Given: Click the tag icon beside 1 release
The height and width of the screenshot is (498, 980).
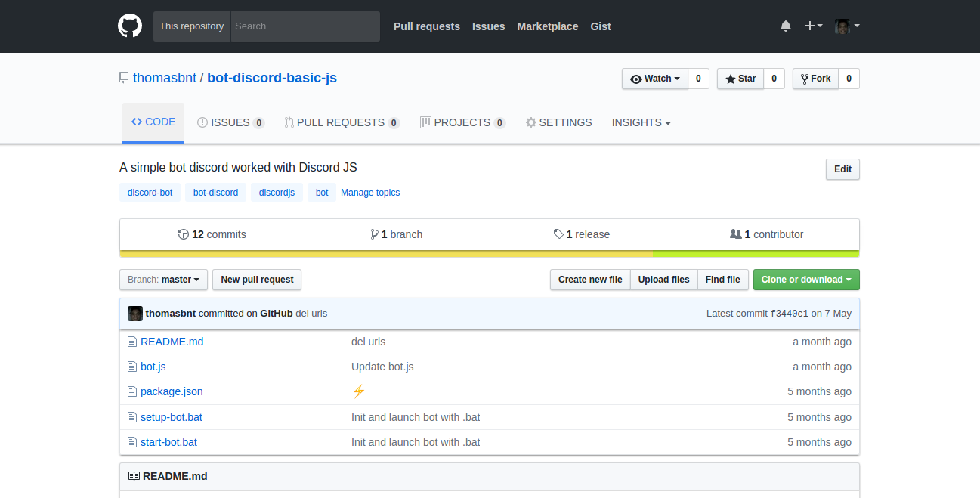Looking at the screenshot, I should tap(558, 234).
